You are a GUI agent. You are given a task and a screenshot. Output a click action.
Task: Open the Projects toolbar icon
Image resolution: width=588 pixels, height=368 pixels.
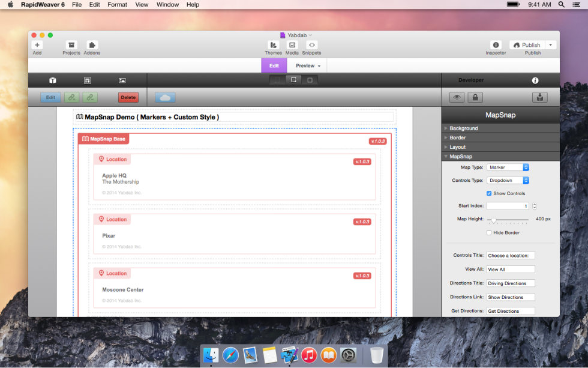point(71,45)
